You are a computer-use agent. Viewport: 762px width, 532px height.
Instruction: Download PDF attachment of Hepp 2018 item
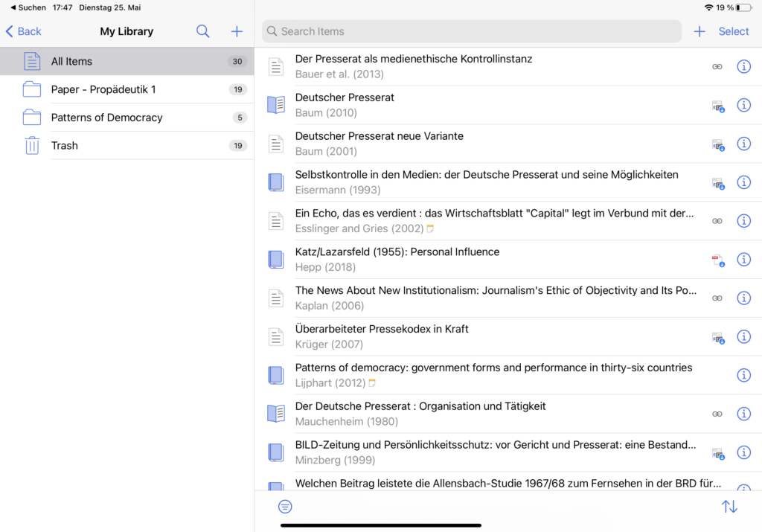click(718, 260)
